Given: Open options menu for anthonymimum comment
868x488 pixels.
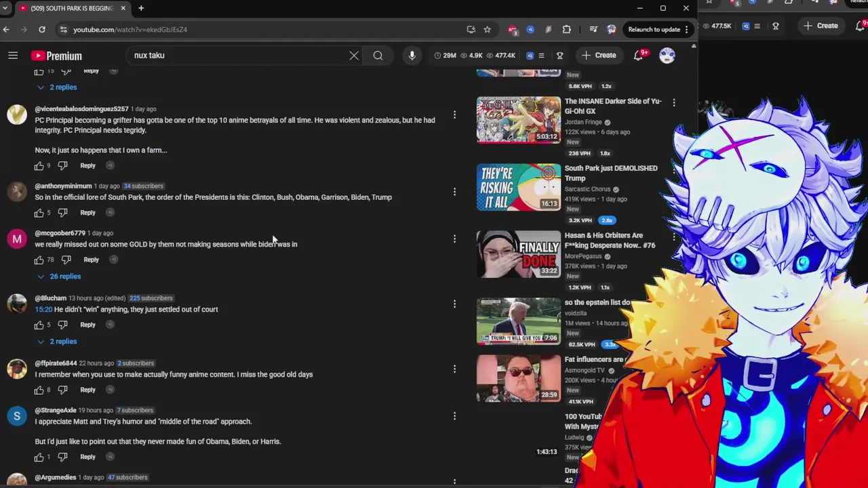Looking at the screenshot, I should coord(454,192).
